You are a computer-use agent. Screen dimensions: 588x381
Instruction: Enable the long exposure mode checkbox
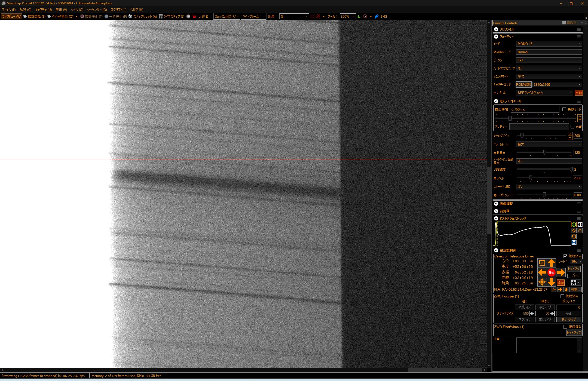pyautogui.click(x=564, y=109)
